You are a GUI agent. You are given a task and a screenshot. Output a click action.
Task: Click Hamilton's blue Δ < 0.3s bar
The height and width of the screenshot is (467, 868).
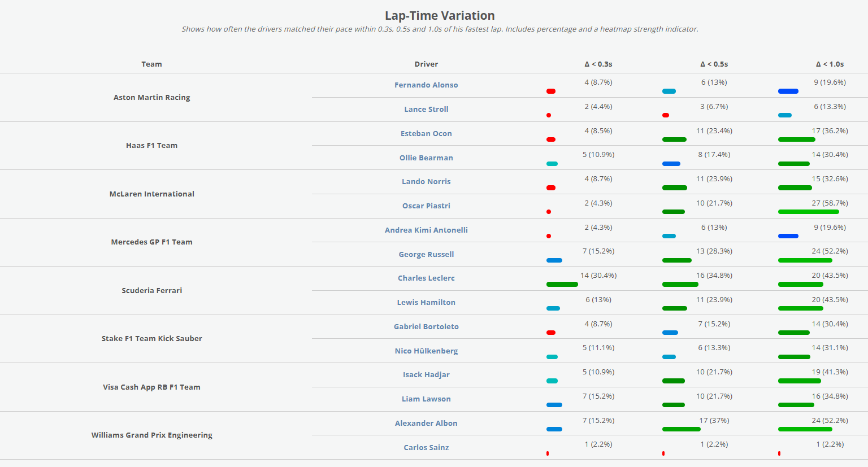click(553, 308)
